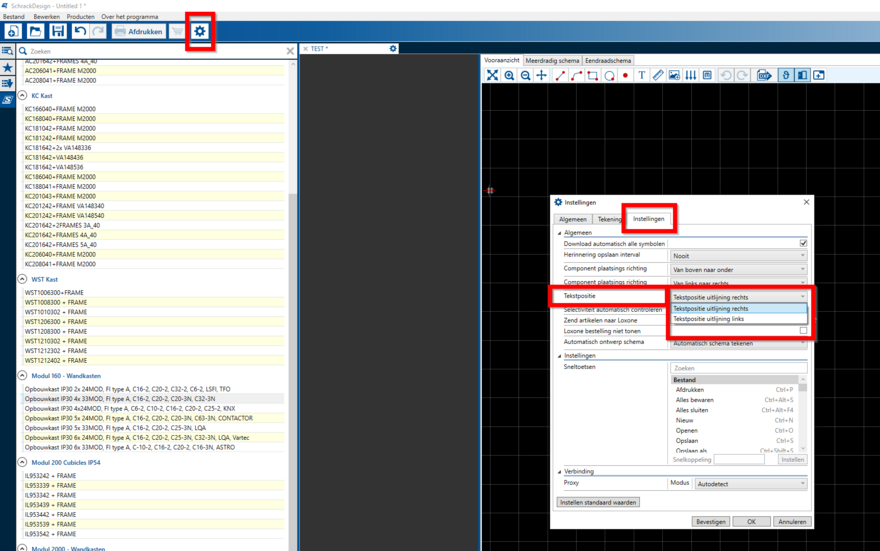
Task: Open the Producten menu
Action: (80, 17)
